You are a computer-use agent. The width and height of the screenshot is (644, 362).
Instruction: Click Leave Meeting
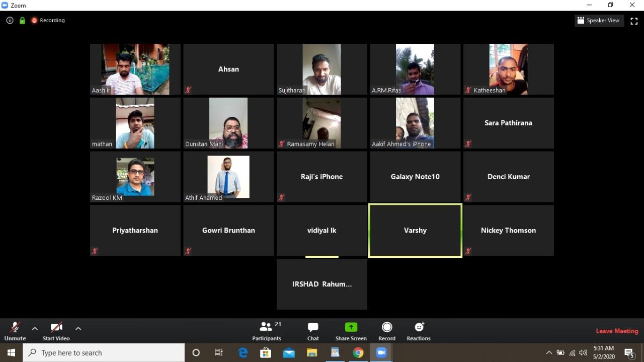click(x=617, y=331)
